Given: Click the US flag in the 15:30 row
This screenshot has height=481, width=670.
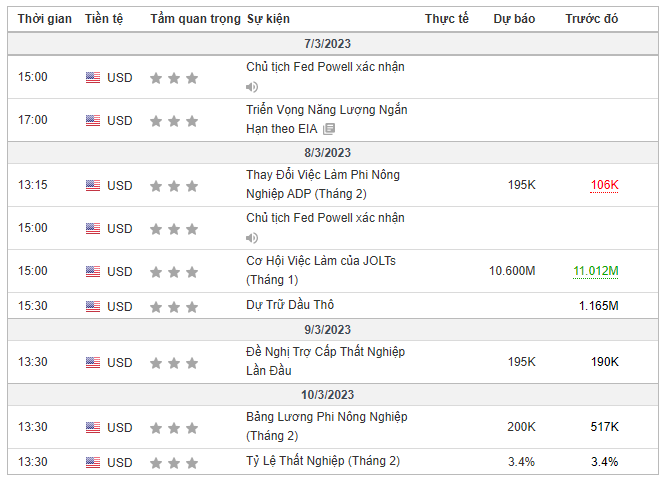Looking at the screenshot, I should (x=93, y=306).
